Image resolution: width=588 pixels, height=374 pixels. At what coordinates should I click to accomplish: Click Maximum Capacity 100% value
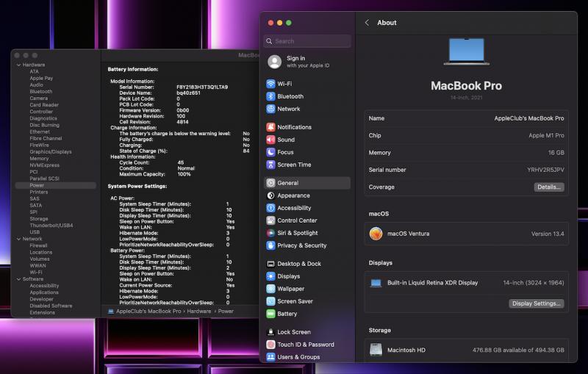(x=184, y=174)
